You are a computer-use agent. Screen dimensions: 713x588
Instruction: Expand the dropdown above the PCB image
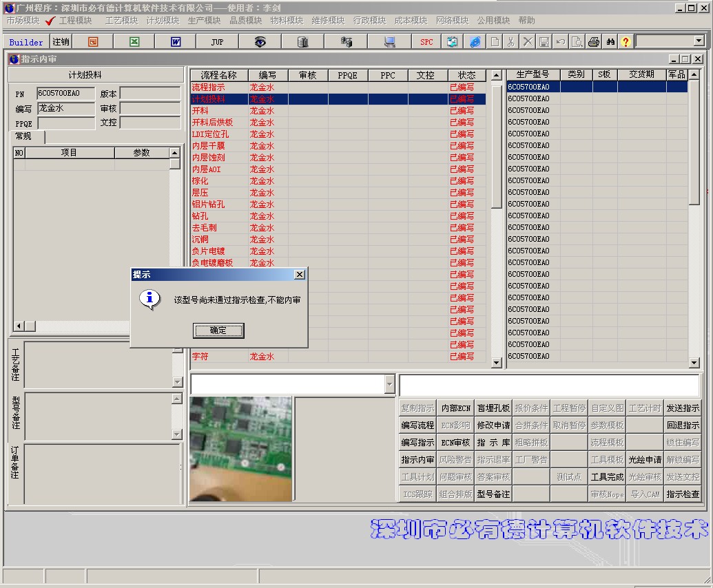click(x=389, y=384)
